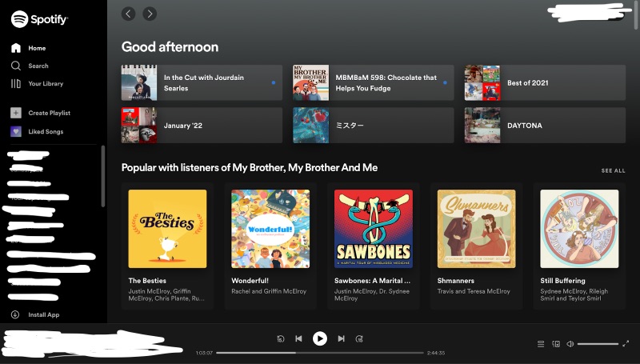Click Still Buffering title text

[562, 281]
